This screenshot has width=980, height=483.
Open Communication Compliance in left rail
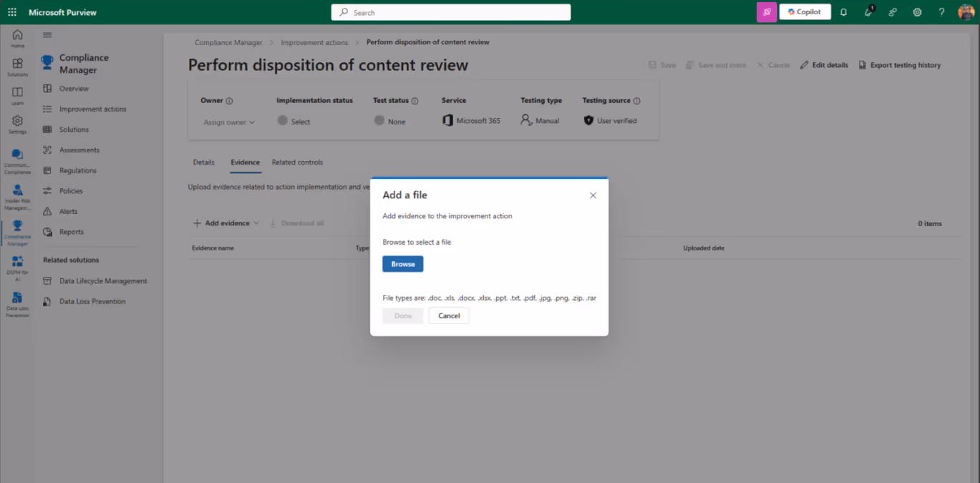pos(17,162)
